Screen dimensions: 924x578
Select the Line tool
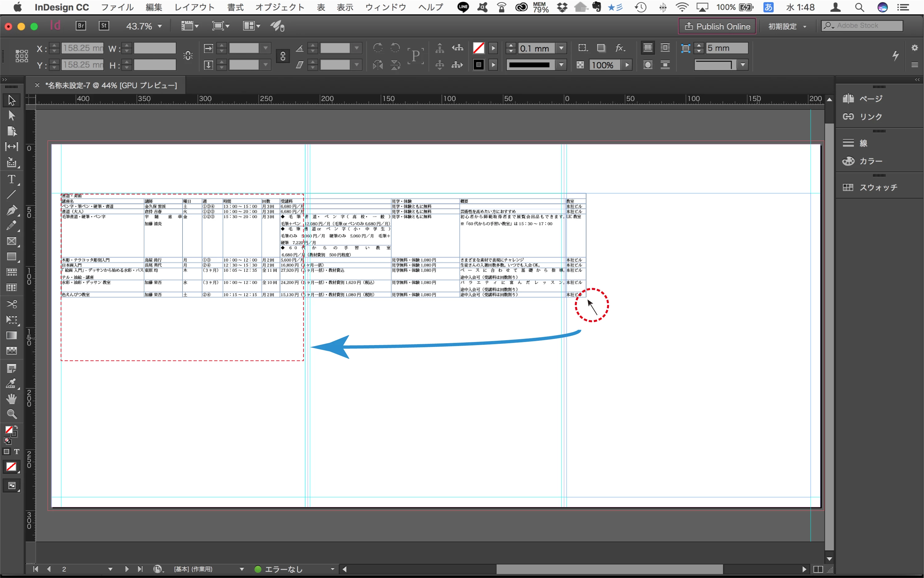(x=11, y=194)
